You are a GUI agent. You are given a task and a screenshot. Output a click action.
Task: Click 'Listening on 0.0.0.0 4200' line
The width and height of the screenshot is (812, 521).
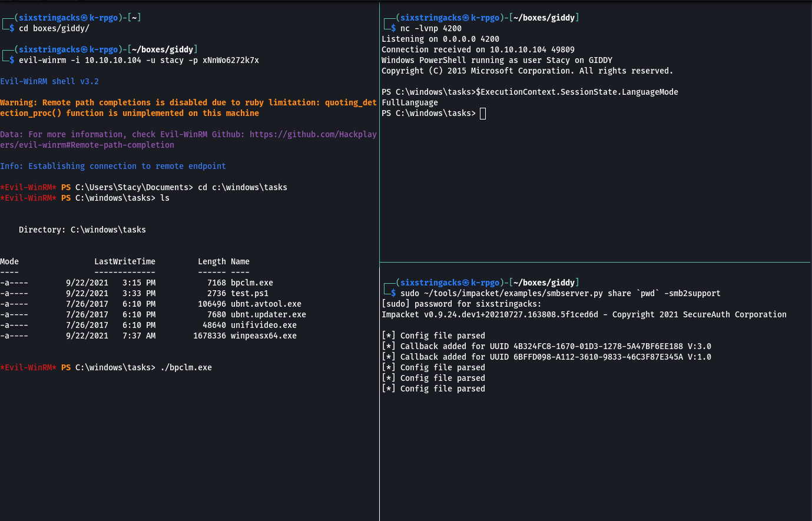point(440,39)
